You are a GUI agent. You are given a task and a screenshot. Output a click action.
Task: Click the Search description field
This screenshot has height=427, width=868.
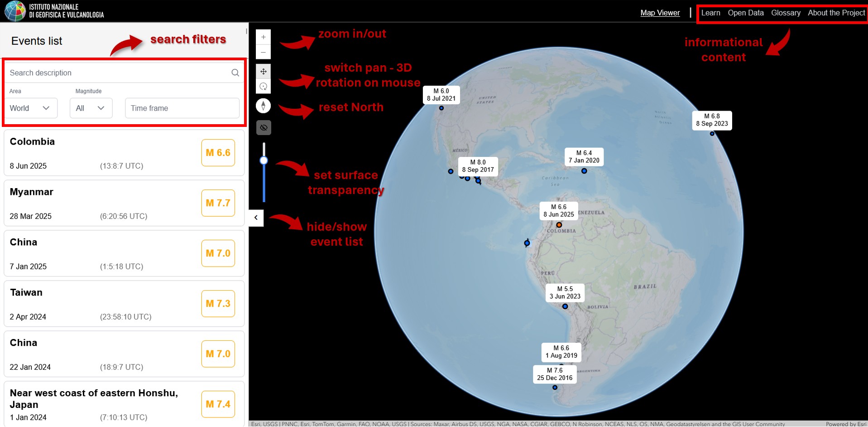[x=118, y=73]
